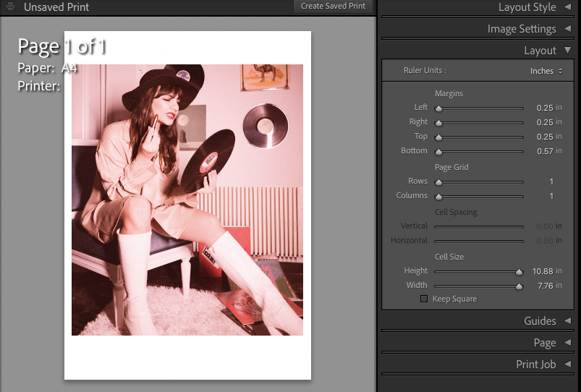
Task: Expand the Layout Style panel
Action: point(567,7)
